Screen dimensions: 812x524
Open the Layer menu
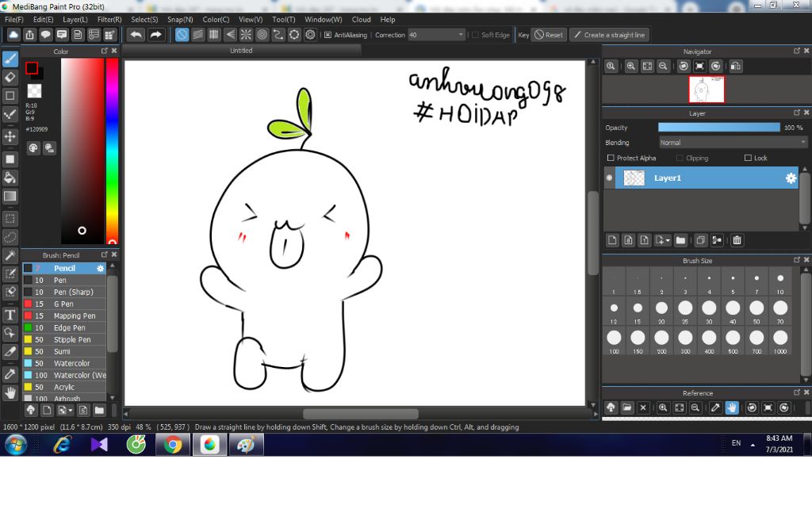(x=75, y=20)
